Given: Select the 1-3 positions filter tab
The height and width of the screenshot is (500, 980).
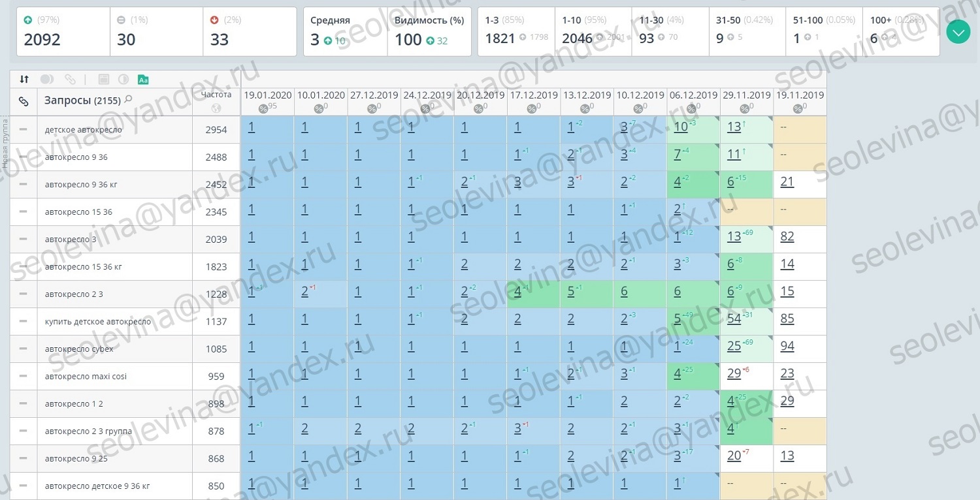Looking at the screenshot, I should click(516, 31).
